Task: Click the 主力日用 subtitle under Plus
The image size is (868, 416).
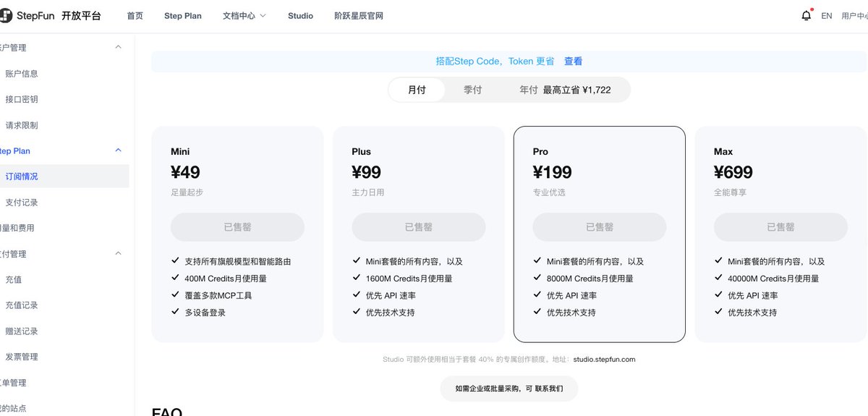Action: click(x=368, y=192)
